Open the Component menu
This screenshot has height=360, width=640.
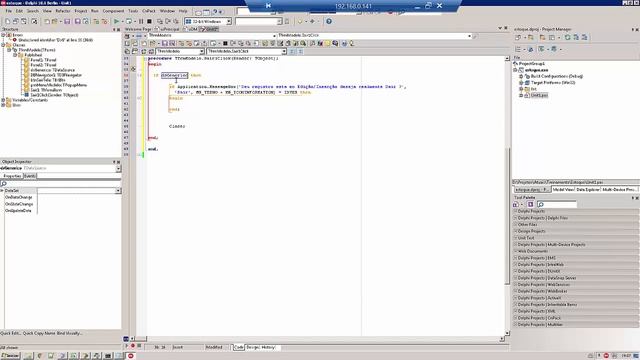113,11
